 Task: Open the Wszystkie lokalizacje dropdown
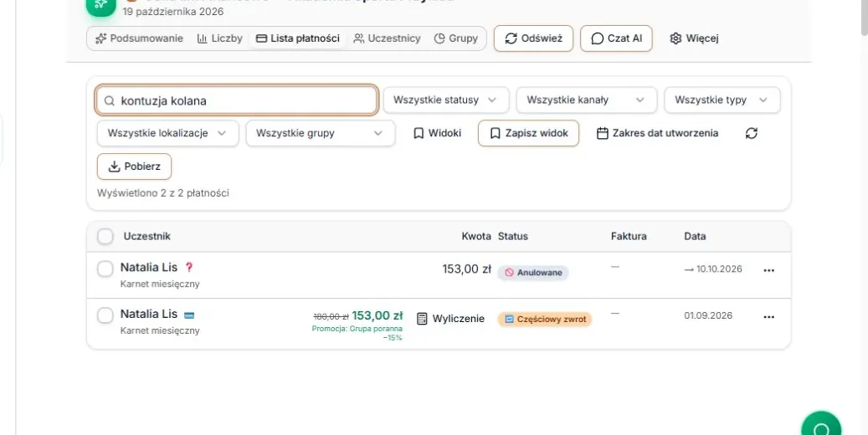(x=167, y=133)
